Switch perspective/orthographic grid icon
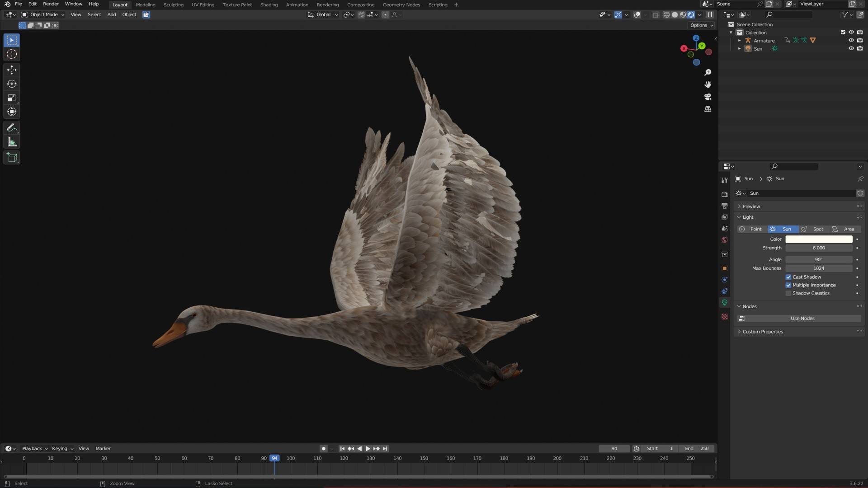Image resolution: width=868 pixels, height=488 pixels. point(708,109)
